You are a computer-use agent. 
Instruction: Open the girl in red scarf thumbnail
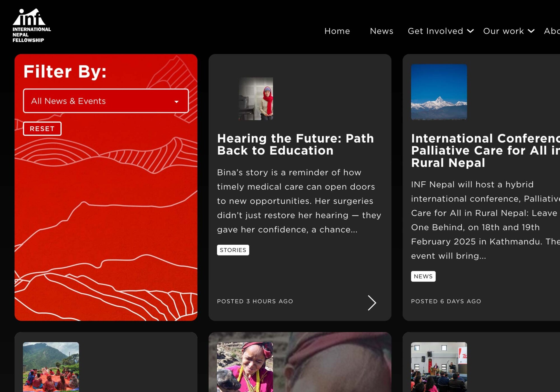256,99
